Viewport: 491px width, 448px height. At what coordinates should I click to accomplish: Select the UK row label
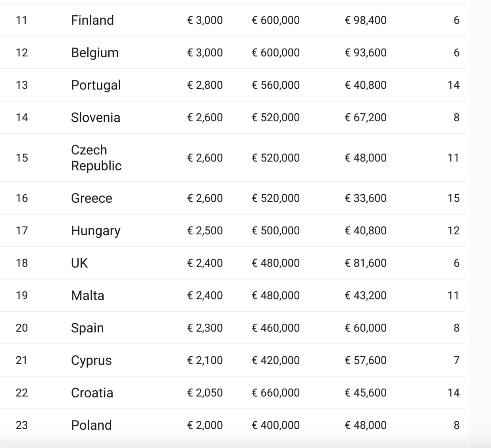79,263
